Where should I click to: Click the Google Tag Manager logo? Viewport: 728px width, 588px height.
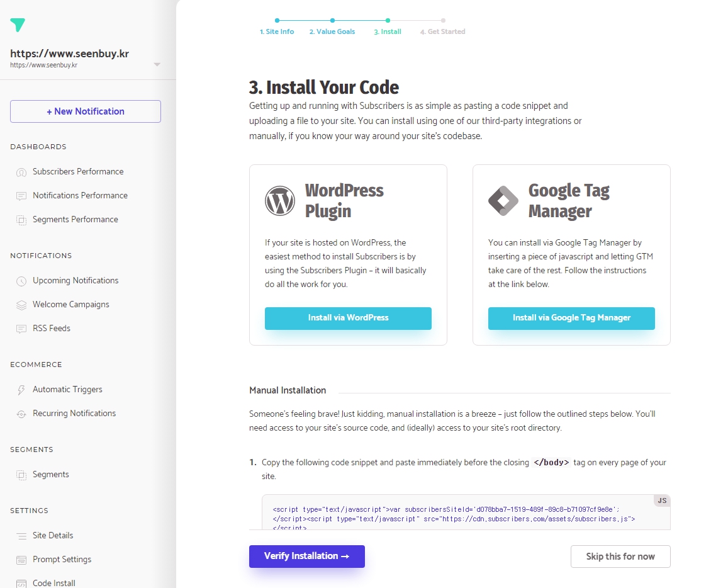(503, 201)
